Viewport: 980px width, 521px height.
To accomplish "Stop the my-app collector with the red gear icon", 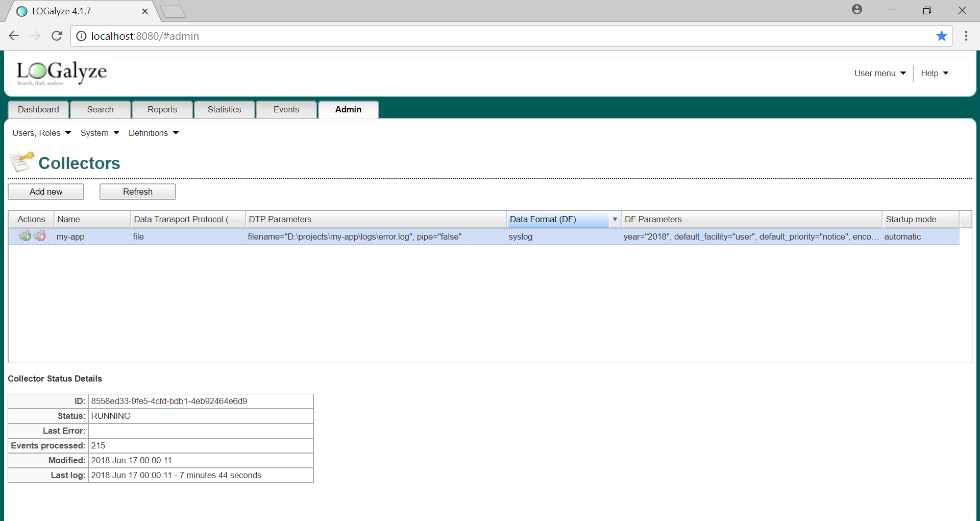I will [x=40, y=235].
